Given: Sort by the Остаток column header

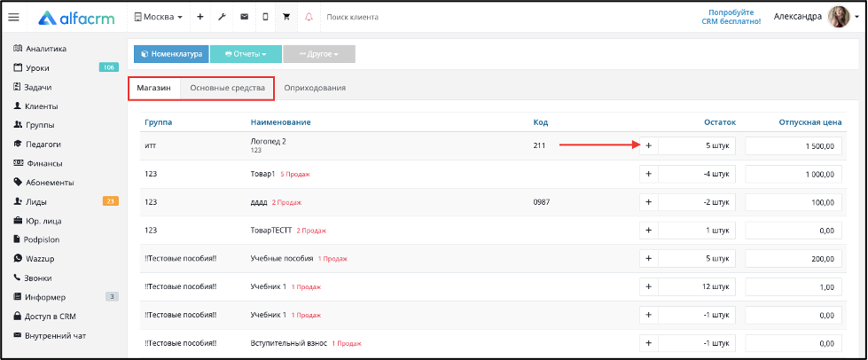Looking at the screenshot, I should 720,122.
